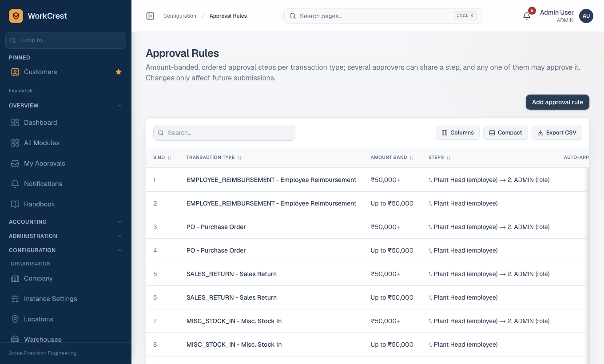
Task: Click S.NO 8 cell
Action: [x=155, y=344]
